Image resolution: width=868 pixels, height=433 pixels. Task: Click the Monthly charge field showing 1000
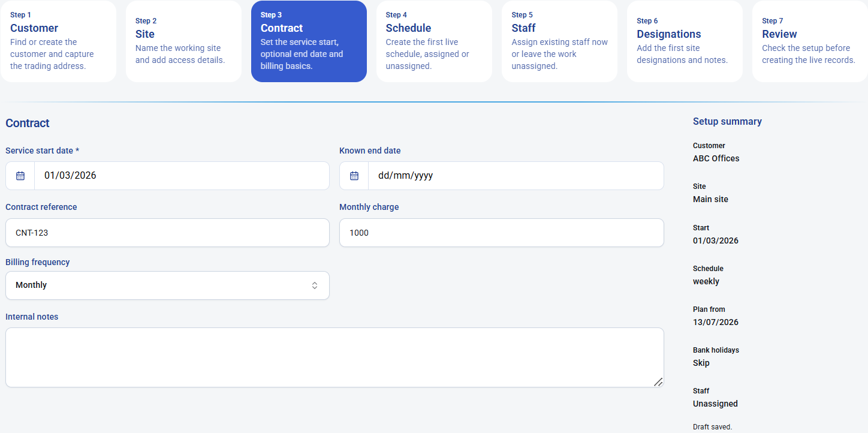[501, 233]
